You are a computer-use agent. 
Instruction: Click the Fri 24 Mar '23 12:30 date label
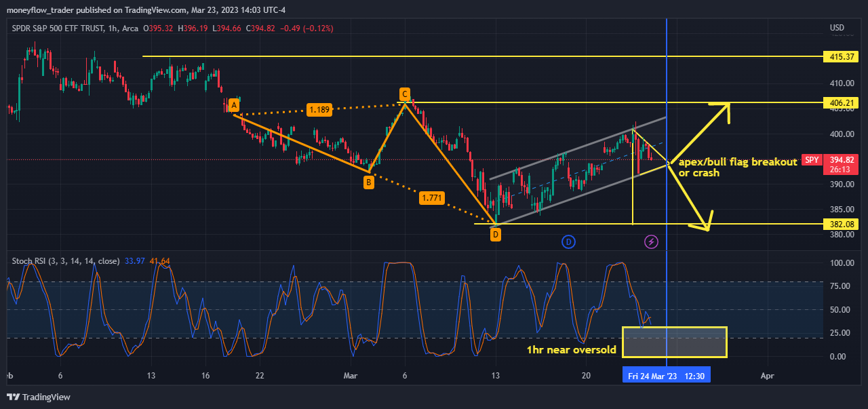tap(667, 375)
